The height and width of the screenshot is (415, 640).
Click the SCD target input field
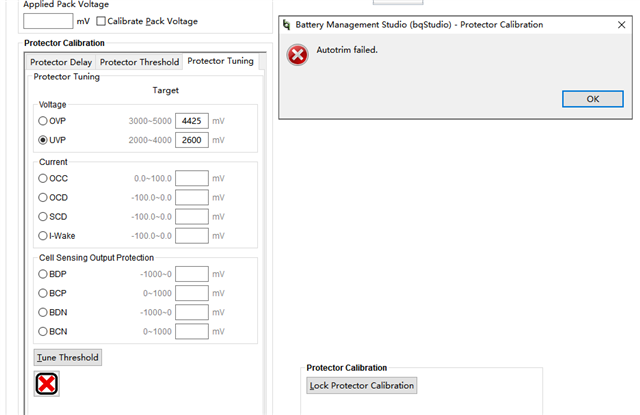[x=192, y=217]
